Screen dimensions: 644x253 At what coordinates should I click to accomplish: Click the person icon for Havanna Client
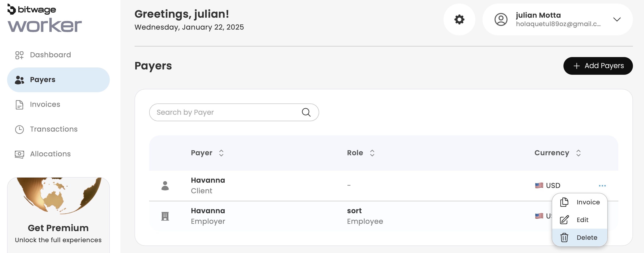165,186
